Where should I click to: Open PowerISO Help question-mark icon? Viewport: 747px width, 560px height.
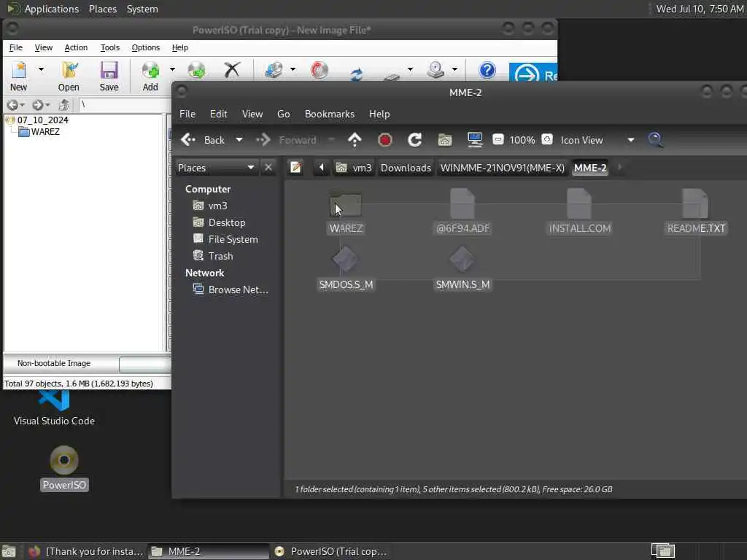click(x=487, y=71)
